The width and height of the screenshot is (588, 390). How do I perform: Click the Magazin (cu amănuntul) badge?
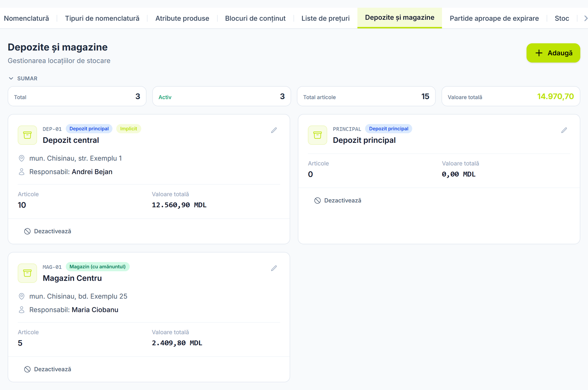98,267
